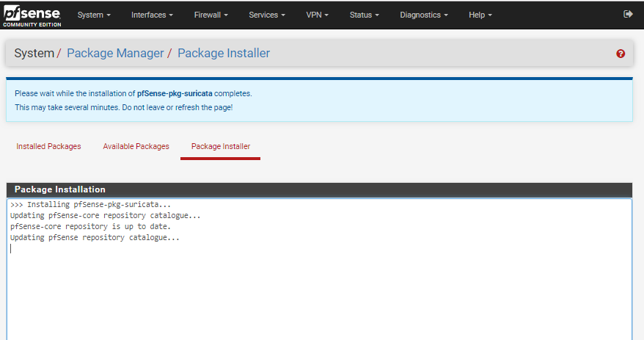Open the System dropdown menu

coord(94,15)
